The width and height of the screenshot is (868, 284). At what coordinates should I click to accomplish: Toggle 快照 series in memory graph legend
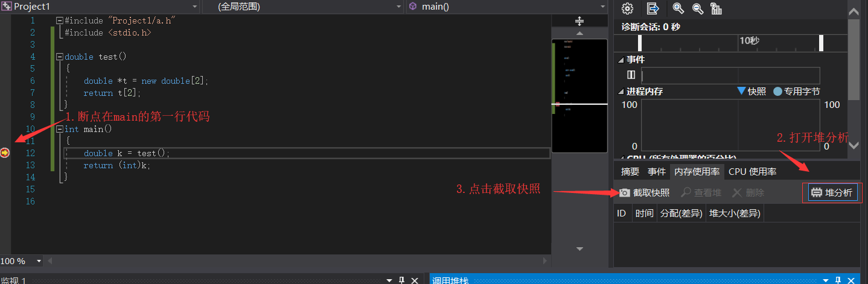click(x=752, y=92)
